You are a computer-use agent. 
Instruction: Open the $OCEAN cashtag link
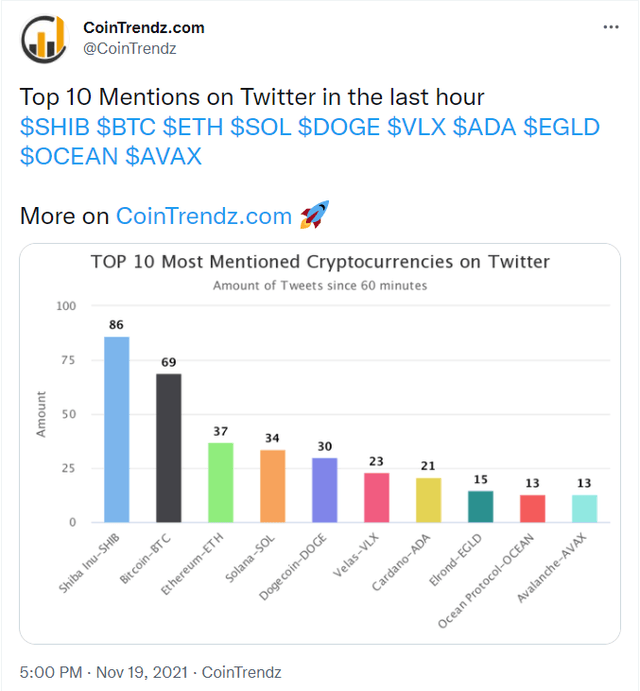point(68,156)
